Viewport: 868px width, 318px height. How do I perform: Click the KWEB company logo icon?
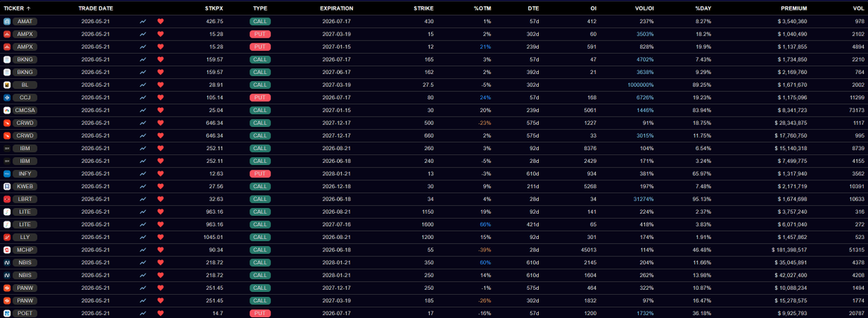click(7, 186)
